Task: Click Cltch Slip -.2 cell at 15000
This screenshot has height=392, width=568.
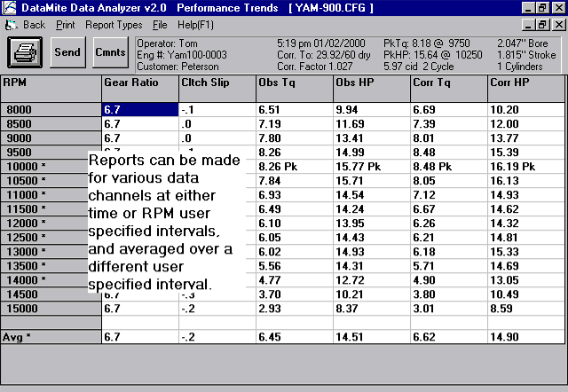Action: pyautogui.click(x=217, y=309)
